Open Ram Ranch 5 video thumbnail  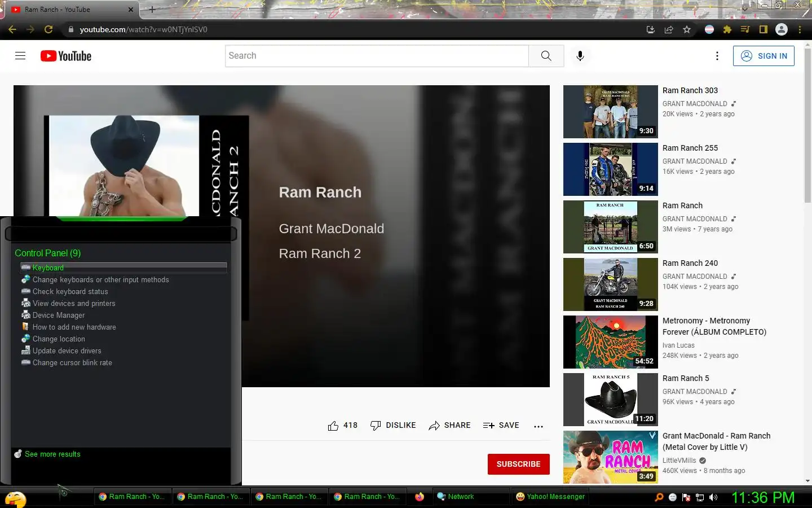[610, 400]
